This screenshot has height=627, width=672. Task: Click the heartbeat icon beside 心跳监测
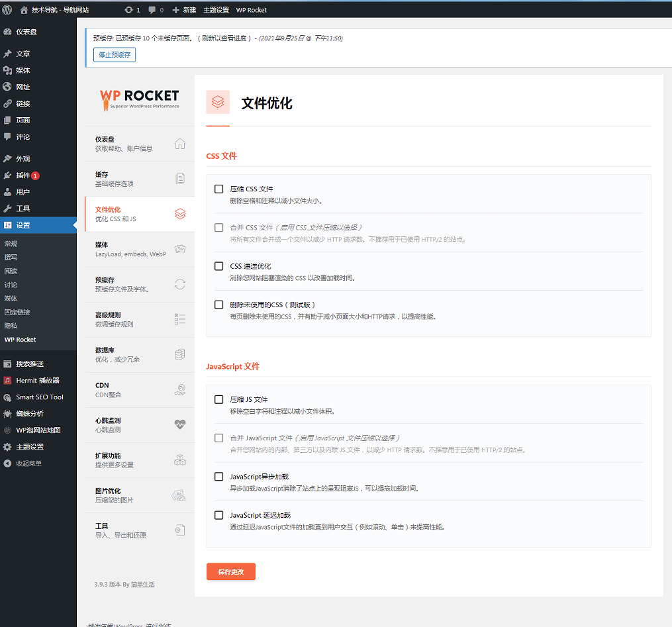[179, 425]
